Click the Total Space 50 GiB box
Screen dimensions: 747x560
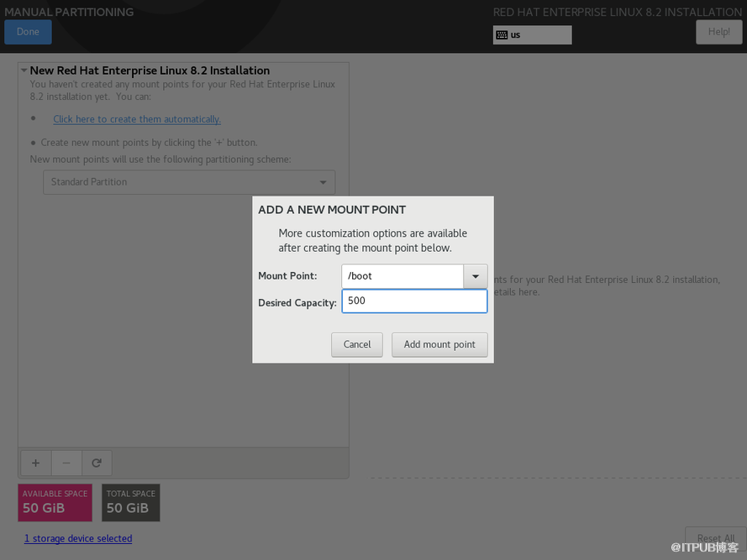pyautogui.click(x=131, y=502)
